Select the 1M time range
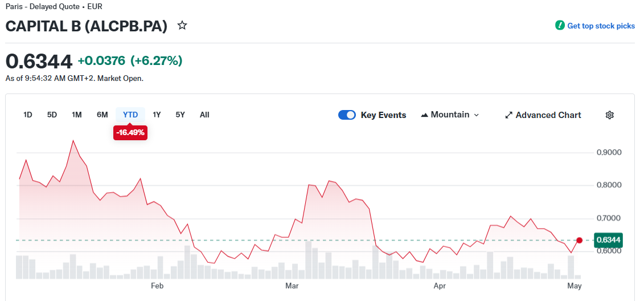The height and width of the screenshot is (301, 644). 77,115
